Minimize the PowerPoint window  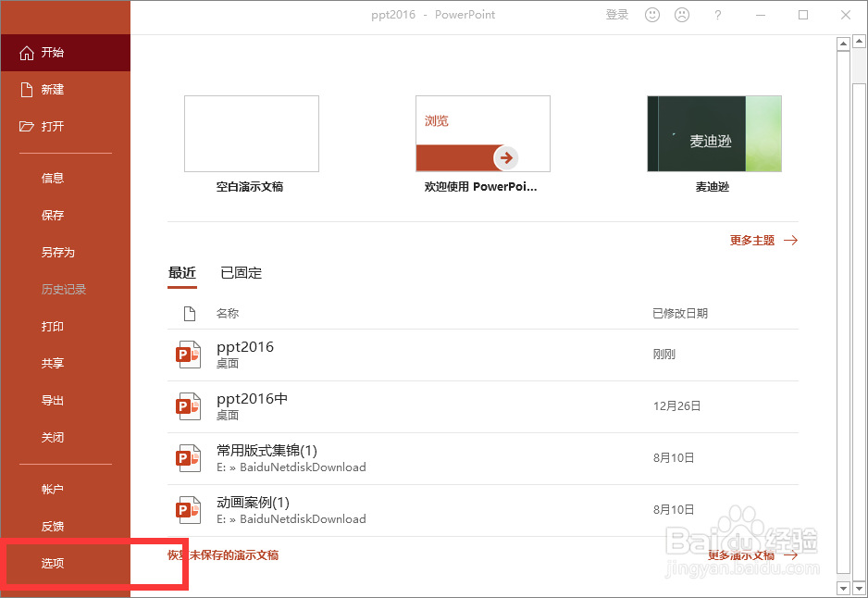click(761, 15)
